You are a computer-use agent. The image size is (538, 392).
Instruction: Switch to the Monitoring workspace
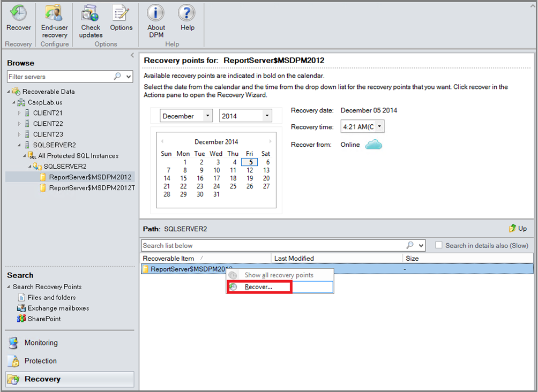(42, 343)
